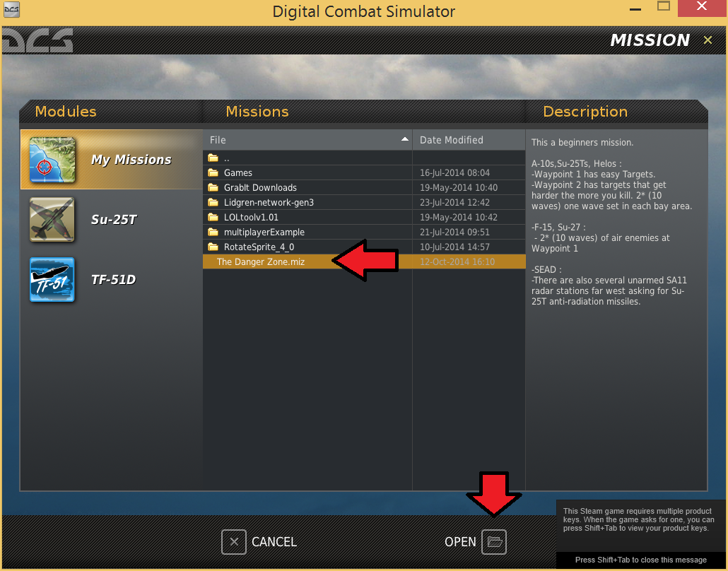
Task: Click the DCS logo in header
Action: (x=37, y=40)
